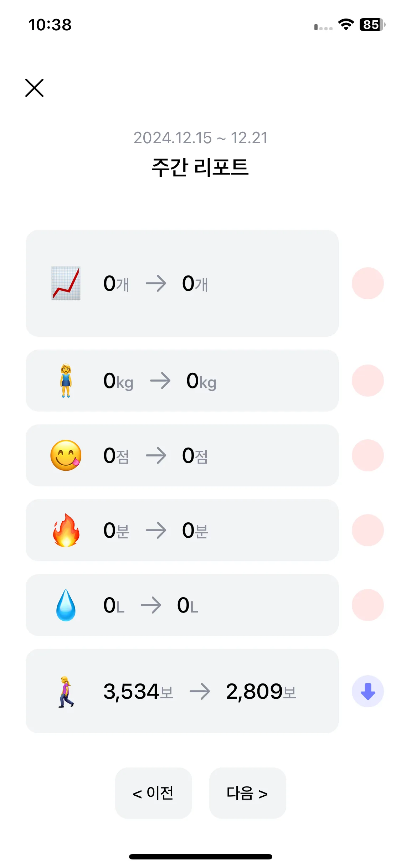Open the 0분 exercise time card
Image resolution: width=401 pixels, height=868 pixels.
coord(182,530)
